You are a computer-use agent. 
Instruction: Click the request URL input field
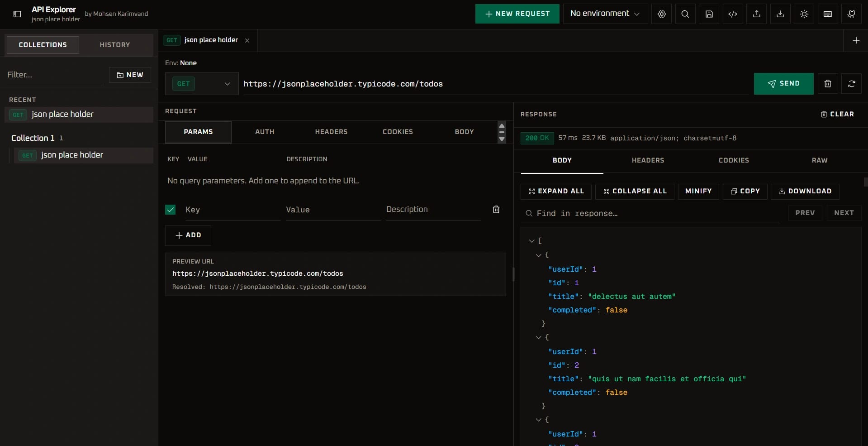point(496,84)
